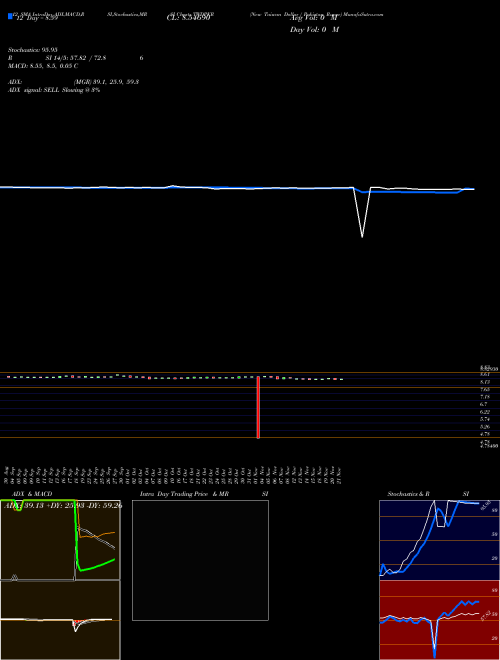The image size is (500, 660).
Task: Click the bottom of the white price spike
Action: pyautogui.click(x=362, y=237)
